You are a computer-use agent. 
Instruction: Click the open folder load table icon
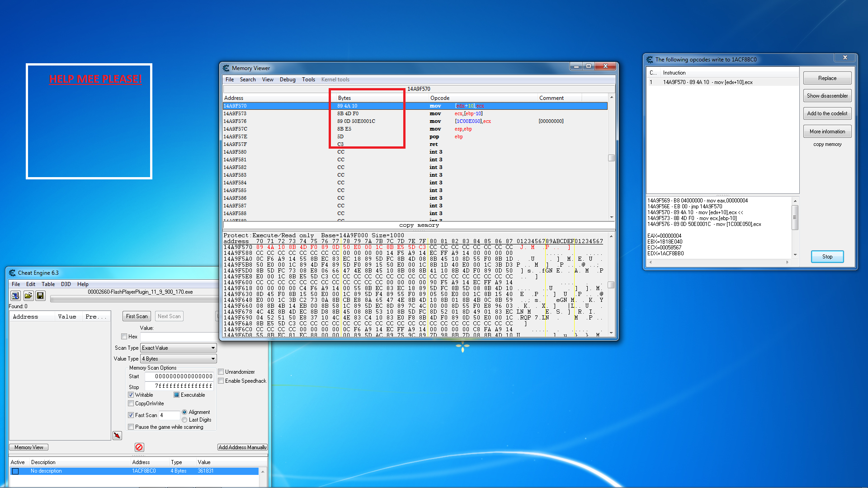(x=28, y=296)
